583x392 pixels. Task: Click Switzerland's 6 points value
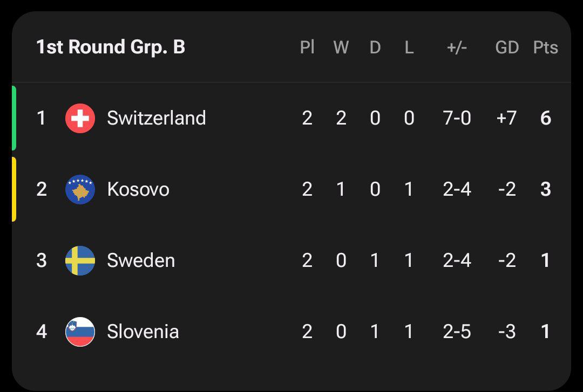(546, 118)
